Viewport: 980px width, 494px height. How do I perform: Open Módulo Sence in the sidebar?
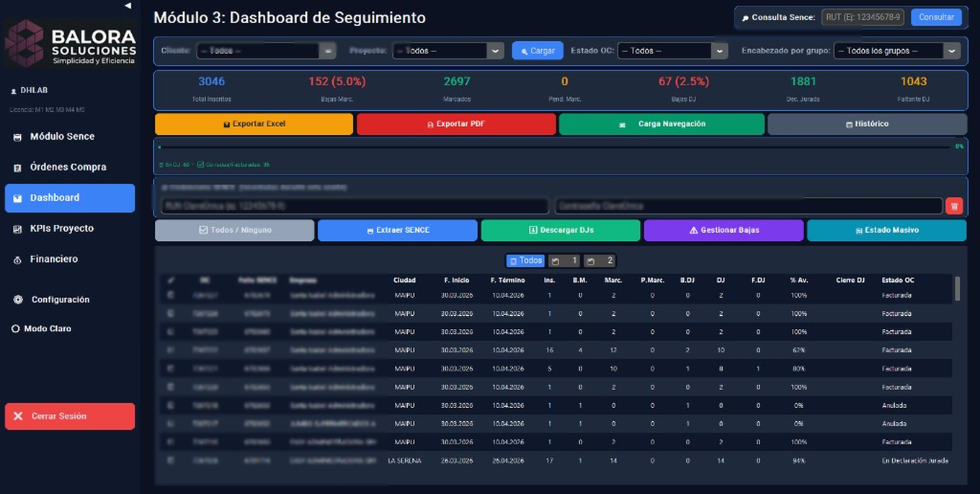[x=70, y=136]
